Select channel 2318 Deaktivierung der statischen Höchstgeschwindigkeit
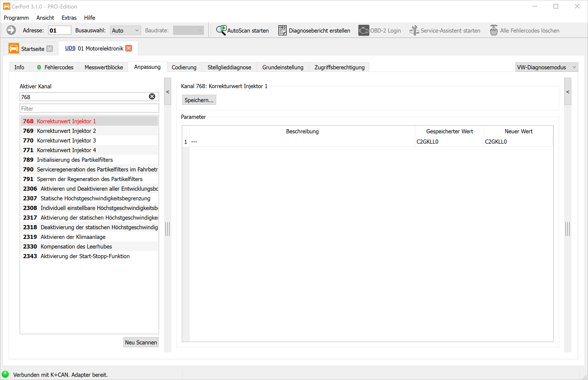Image resolution: width=588 pixels, height=380 pixels. tap(89, 227)
